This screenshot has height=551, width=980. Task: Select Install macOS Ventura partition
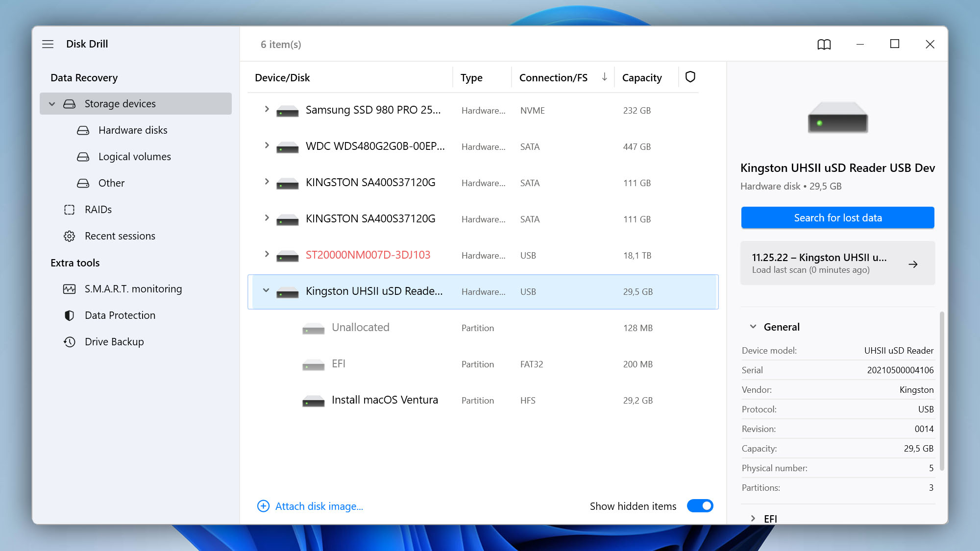coord(385,400)
